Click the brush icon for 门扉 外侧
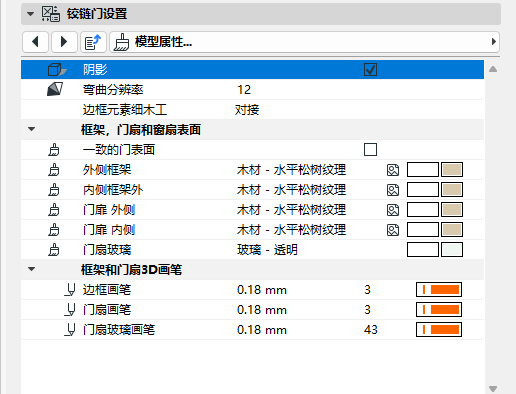The height and width of the screenshot is (394, 516). coord(54,210)
